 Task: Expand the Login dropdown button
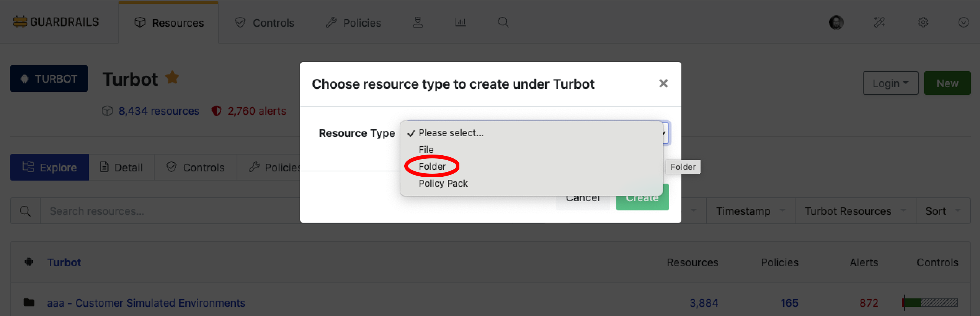pos(890,83)
